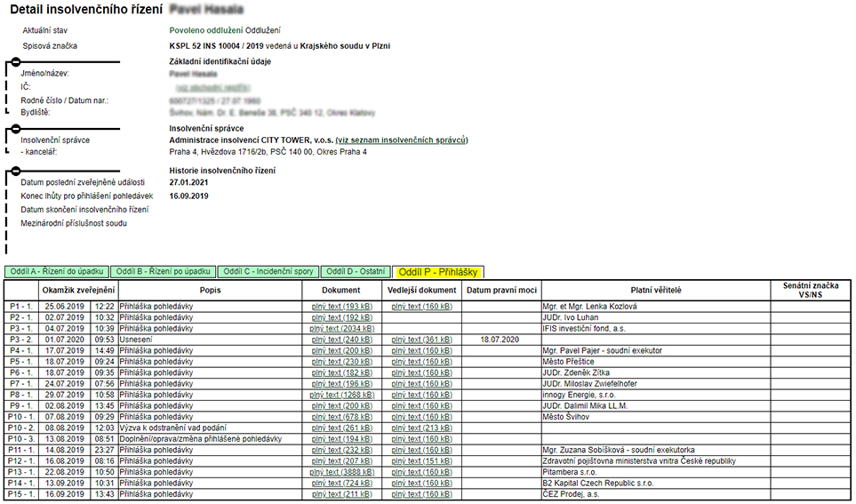This screenshot has height=504, width=856.
Task: Open plný text (3888 kB) for Pitambera s.r.o.
Action: click(341, 472)
